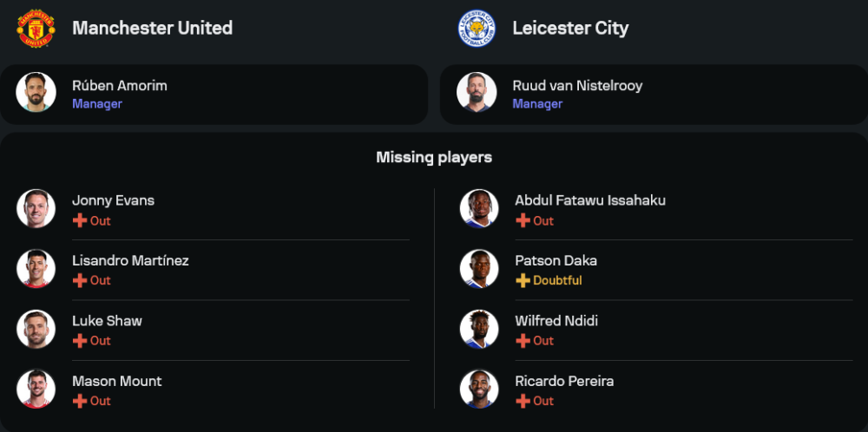Open the Leicester City team name link

(570, 28)
